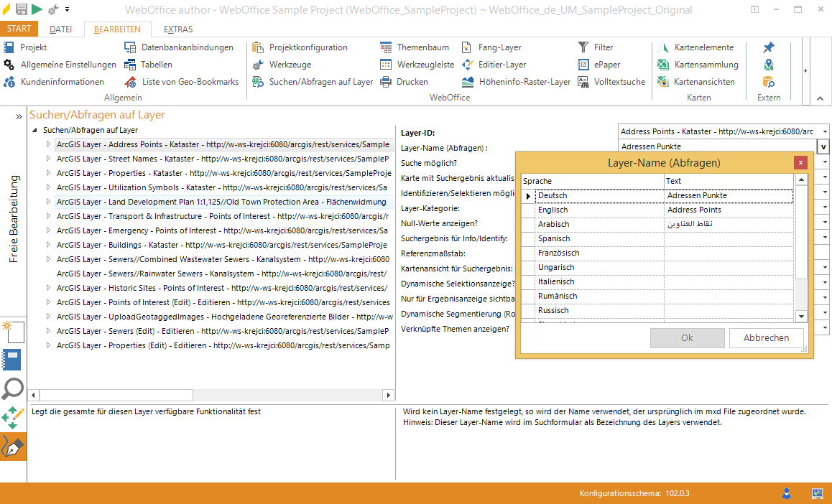Open the DATEI menu
This screenshot has width=832, height=504.
(x=61, y=29)
